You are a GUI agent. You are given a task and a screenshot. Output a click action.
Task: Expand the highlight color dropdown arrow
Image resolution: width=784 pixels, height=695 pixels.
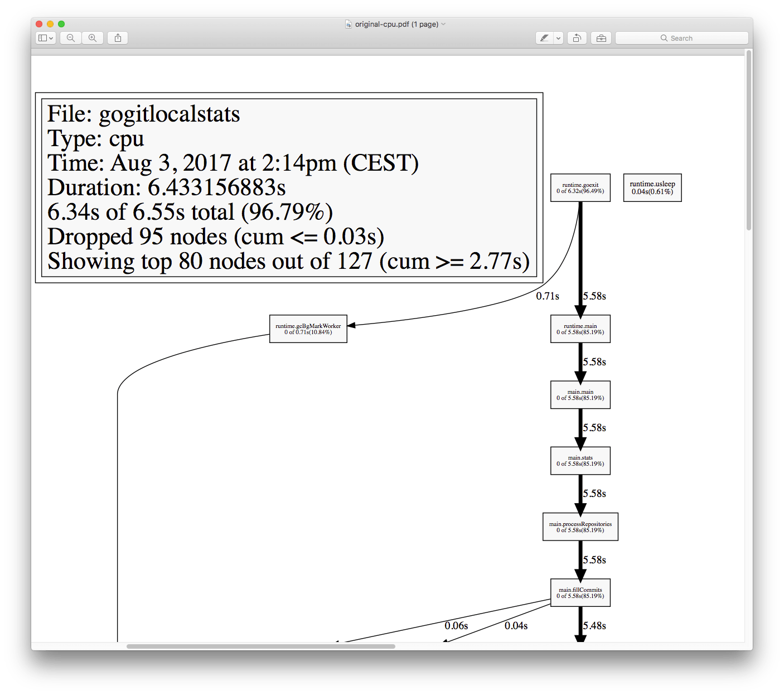pyautogui.click(x=558, y=38)
